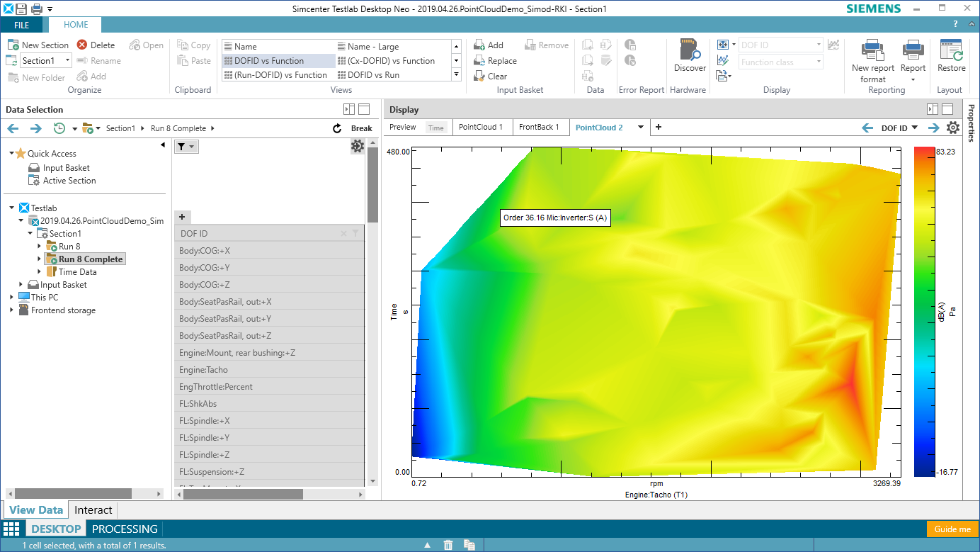Toggle the Time button in Preview tab
The height and width of the screenshot is (552, 980).
click(435, 128)
